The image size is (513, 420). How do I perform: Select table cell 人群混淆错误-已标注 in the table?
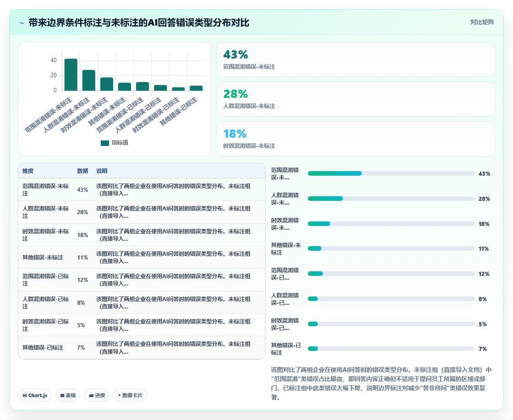click(x=46, y=303)
